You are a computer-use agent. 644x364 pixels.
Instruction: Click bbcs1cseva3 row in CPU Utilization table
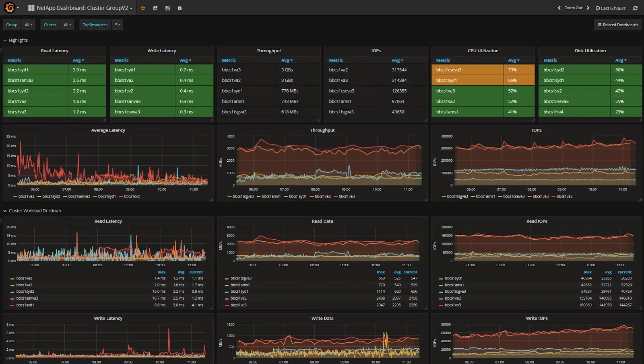[483, 70]
